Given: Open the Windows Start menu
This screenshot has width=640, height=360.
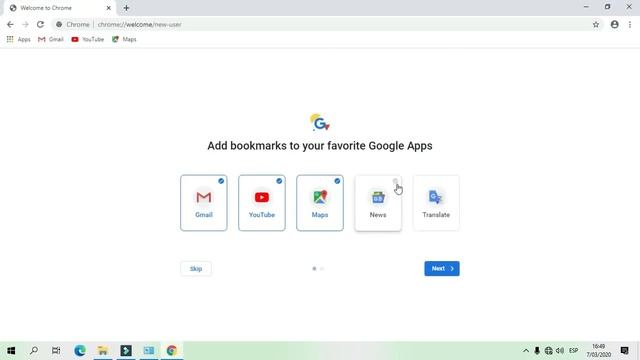Looking at the screenshot, I should tap(11, 351).
